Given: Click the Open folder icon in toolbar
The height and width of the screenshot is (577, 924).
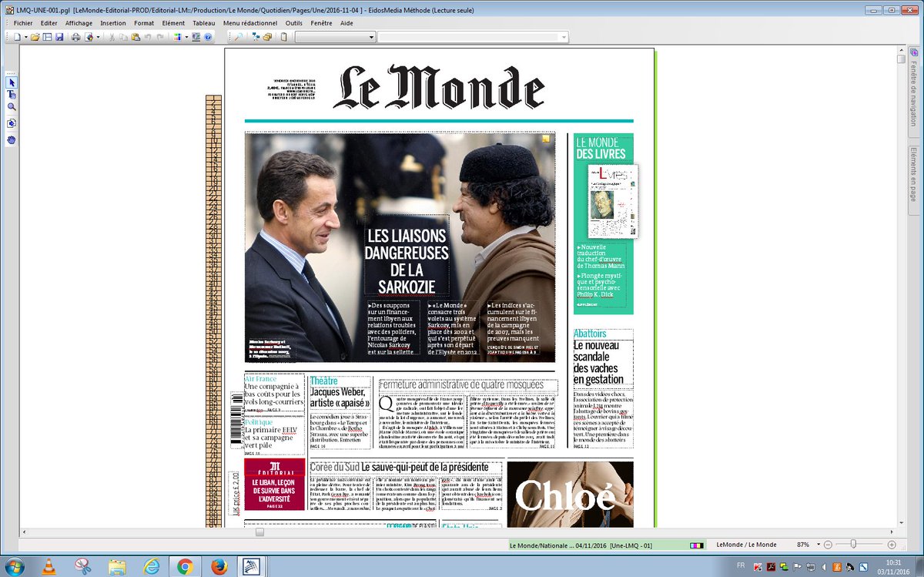Looking at the screenshot, I should 35,37.
